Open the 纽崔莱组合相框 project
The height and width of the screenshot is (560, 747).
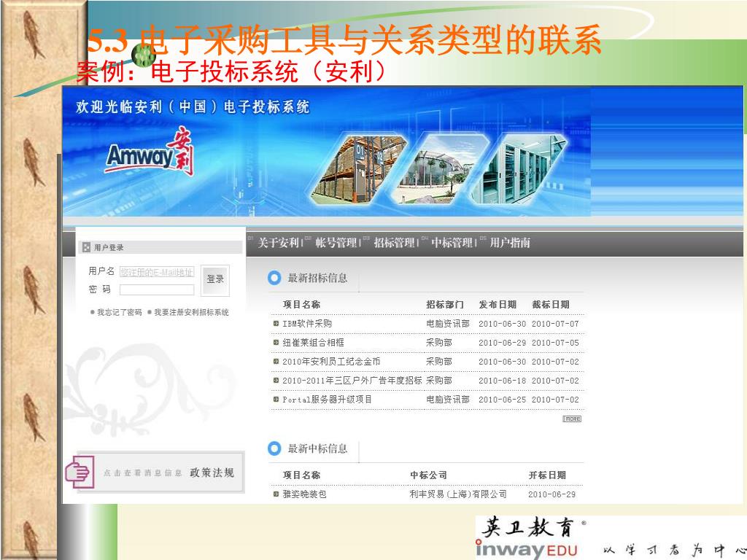click(x=314, y=343)
